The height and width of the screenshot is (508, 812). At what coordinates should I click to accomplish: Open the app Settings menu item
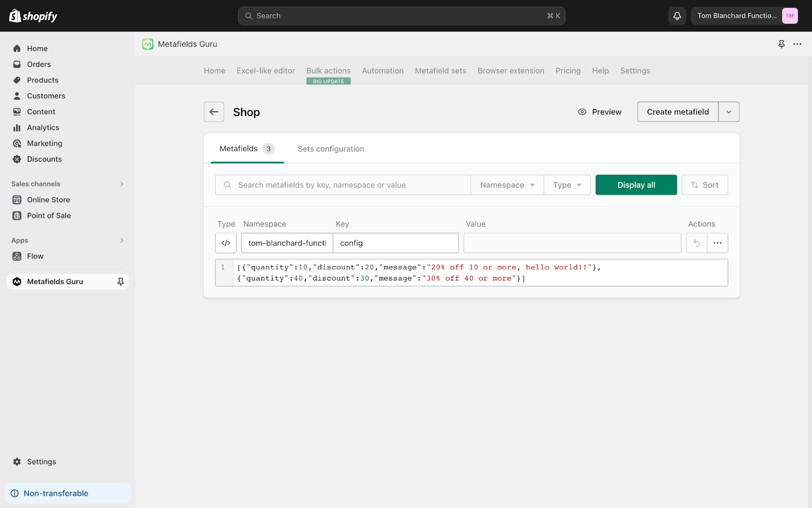pyautogui.click(x=635, y=71)
